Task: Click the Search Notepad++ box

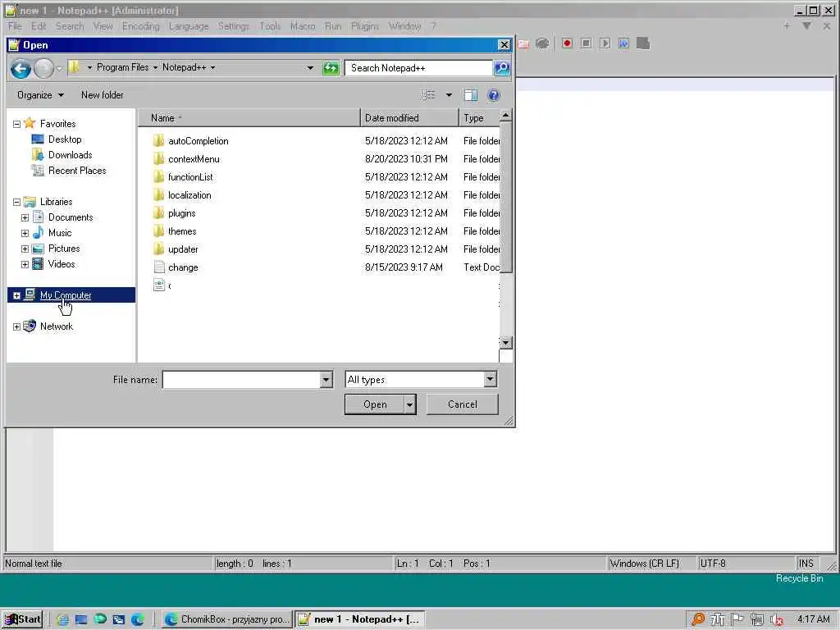Action: tap(418, 68)
